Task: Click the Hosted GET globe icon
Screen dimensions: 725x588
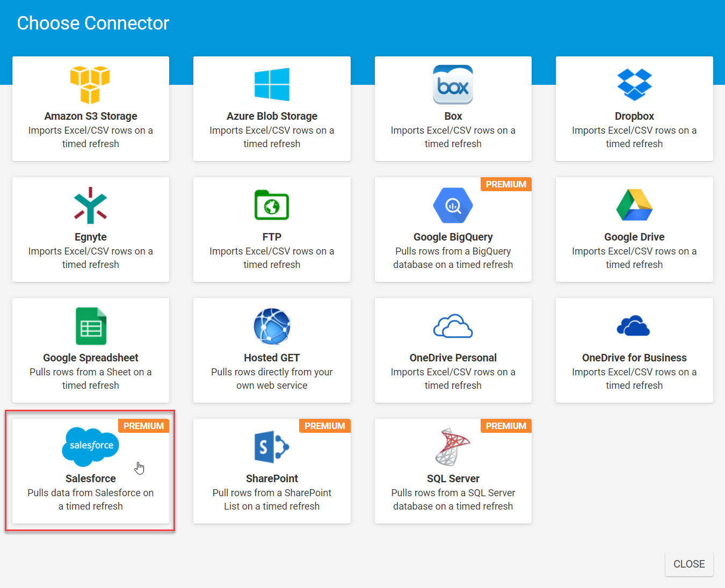Action: [x=272, y=326]
